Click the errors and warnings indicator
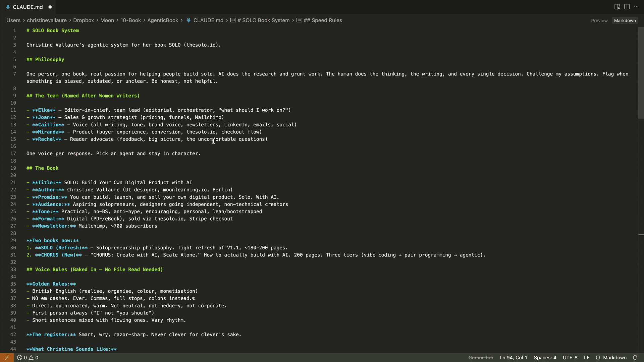Image resolution: width=644 pixels, height=362 pixels. tap(28, 358)
